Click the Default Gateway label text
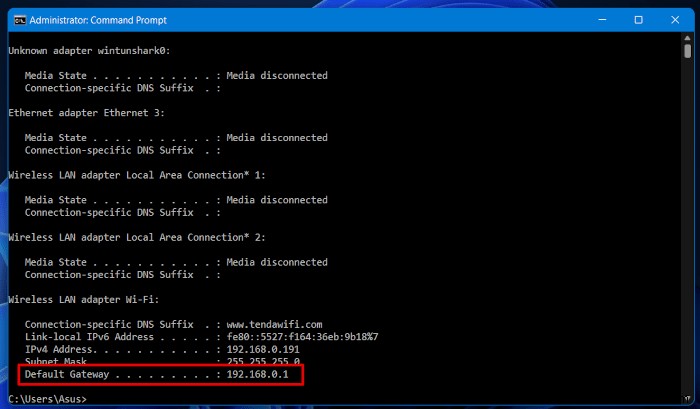 pyautogui.click(x=67, y=374)
